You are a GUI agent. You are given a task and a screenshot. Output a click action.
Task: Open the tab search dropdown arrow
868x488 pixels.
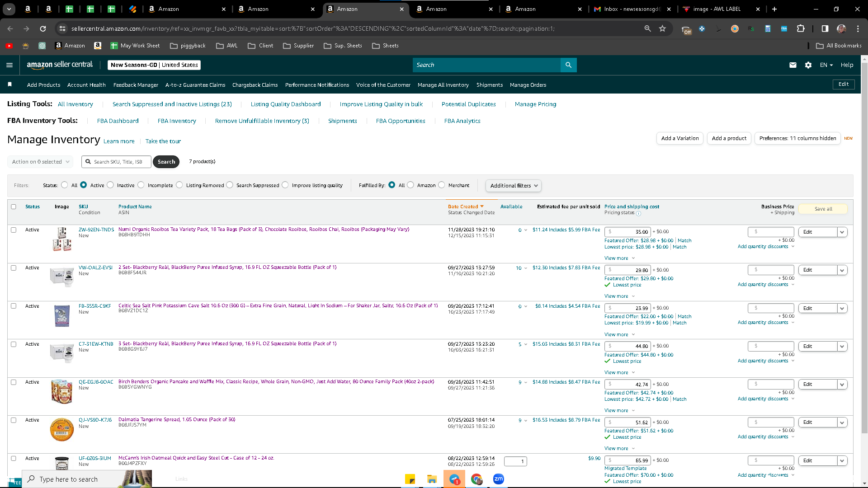9,9
